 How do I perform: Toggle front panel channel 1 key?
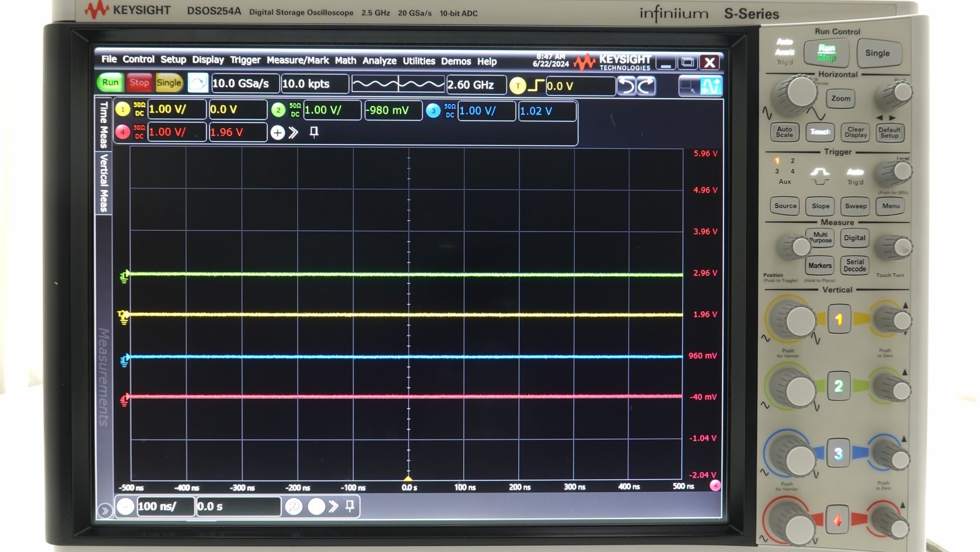[839, 319]
